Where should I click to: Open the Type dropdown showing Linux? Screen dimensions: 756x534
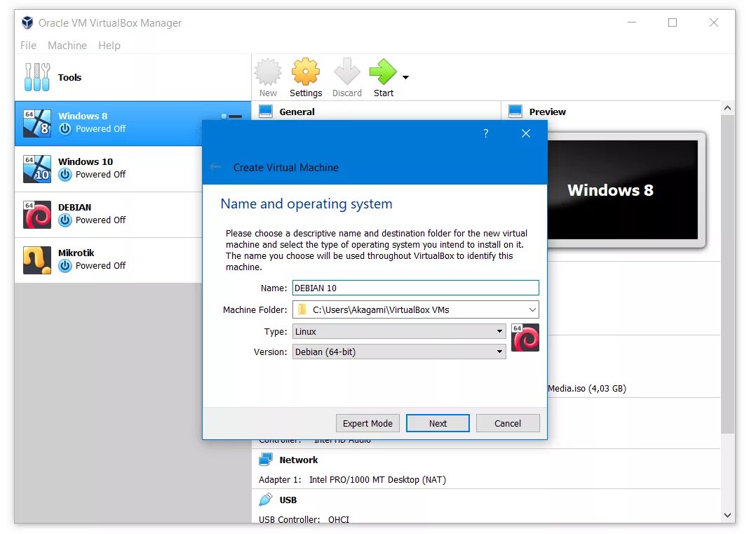tap(399, 331)
